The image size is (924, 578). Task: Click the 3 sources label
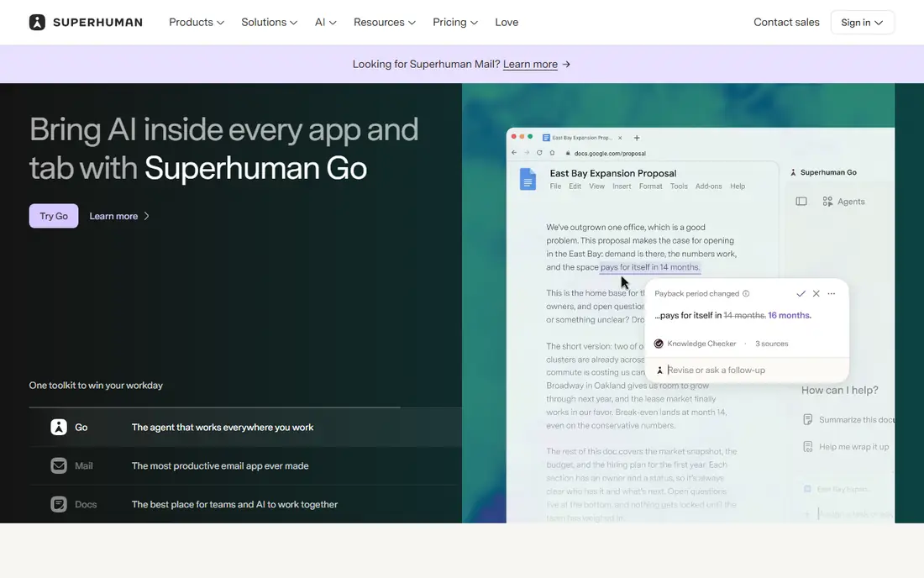[x=771, y=344]
